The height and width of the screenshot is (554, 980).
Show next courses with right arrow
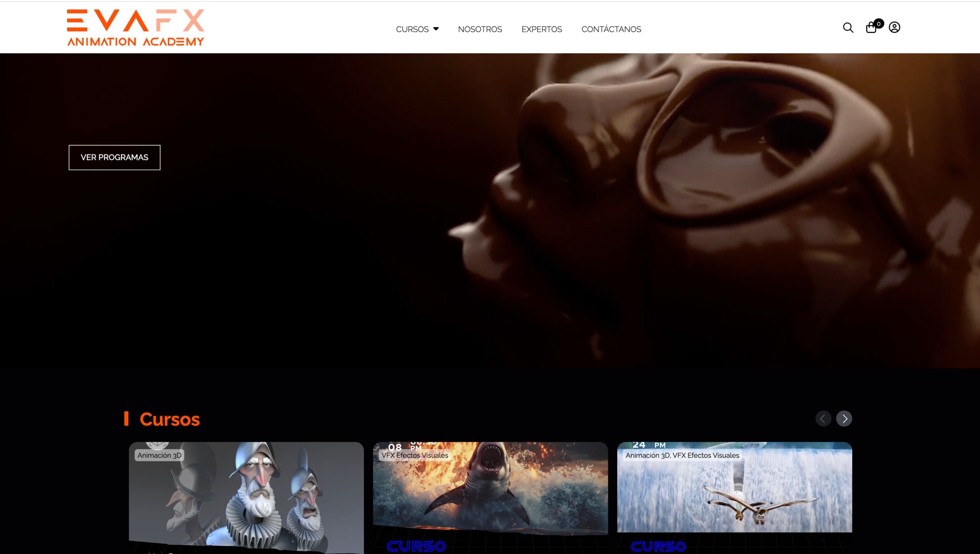(844, 419)
